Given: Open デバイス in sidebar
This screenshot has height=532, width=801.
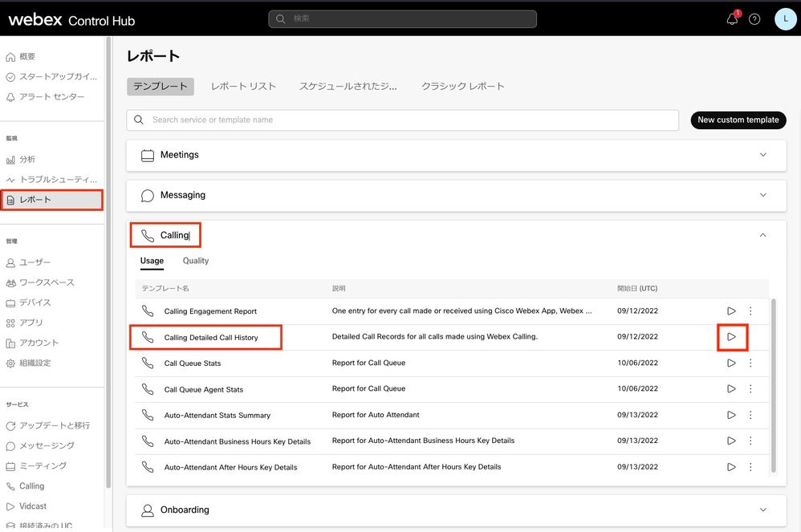Looking at the screenshot, I should point(29,303).
